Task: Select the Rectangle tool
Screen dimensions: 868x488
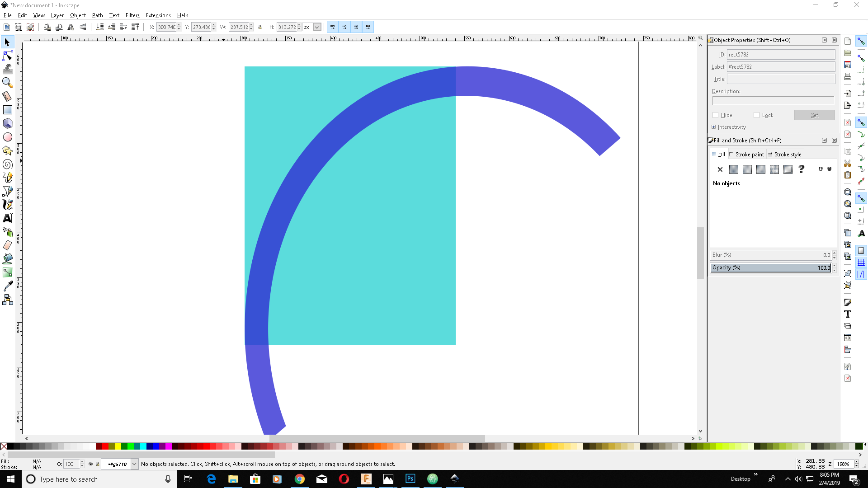Action: click(x=7, y=110)
